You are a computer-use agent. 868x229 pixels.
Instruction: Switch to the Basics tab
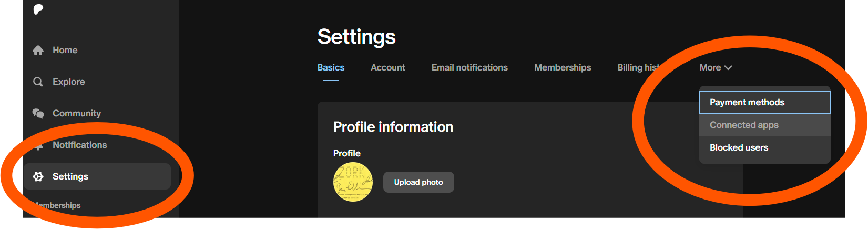[331, 68]
